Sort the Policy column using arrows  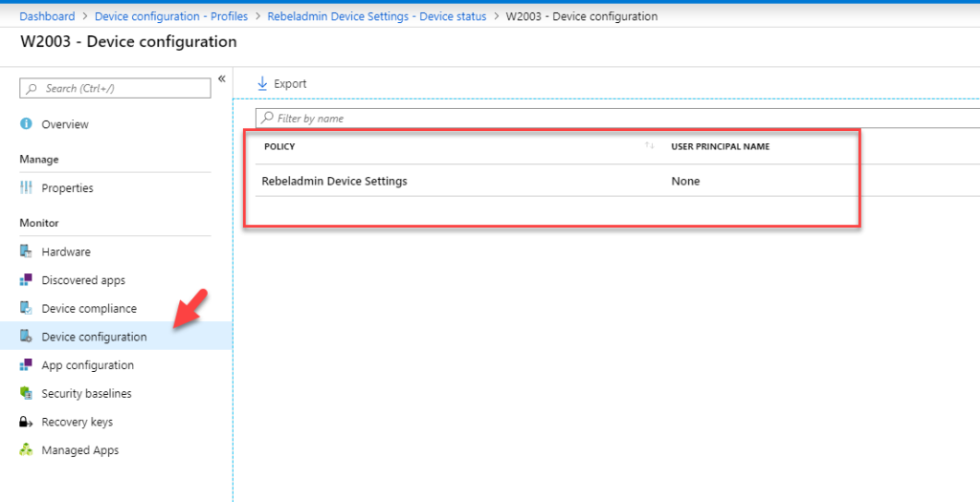649,146
